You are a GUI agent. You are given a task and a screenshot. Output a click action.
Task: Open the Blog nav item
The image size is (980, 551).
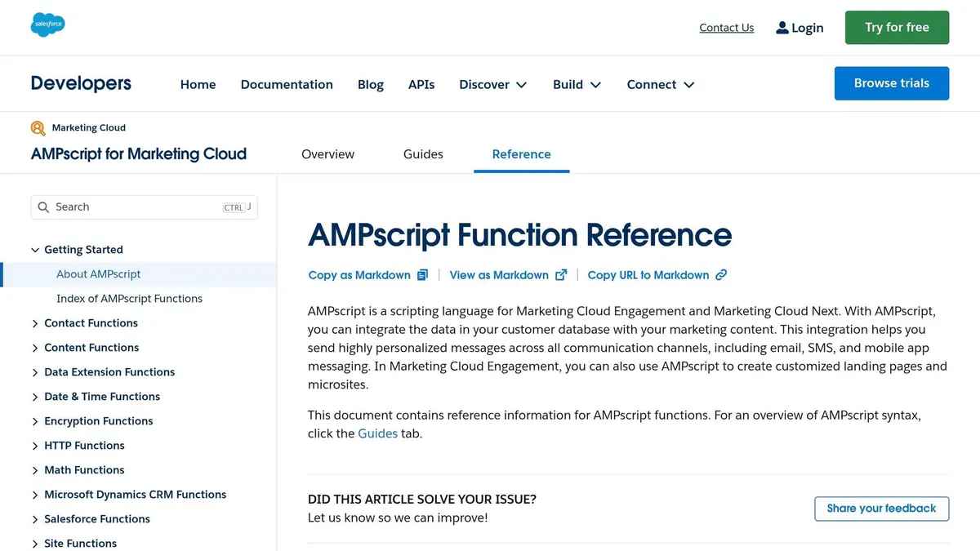click(x=371, y=84)
